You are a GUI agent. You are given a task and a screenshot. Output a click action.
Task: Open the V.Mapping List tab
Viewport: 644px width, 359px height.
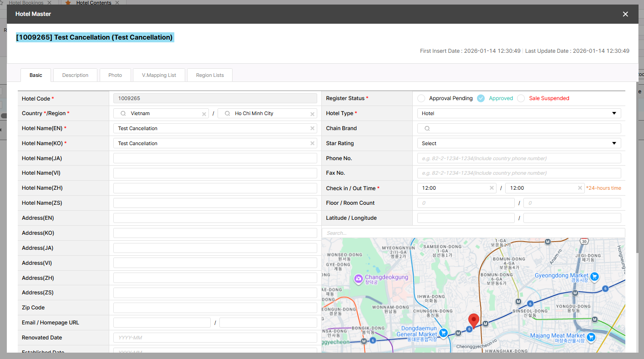159,75
